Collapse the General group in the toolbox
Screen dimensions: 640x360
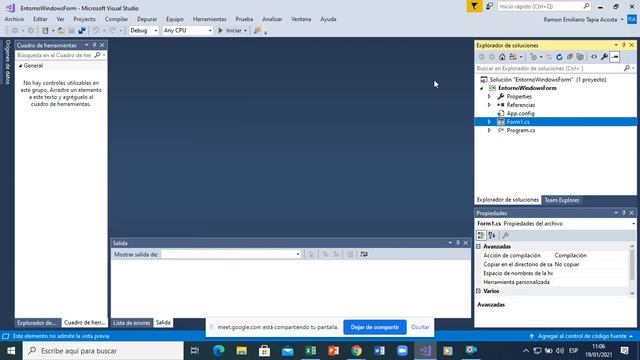tap(20, 66)
